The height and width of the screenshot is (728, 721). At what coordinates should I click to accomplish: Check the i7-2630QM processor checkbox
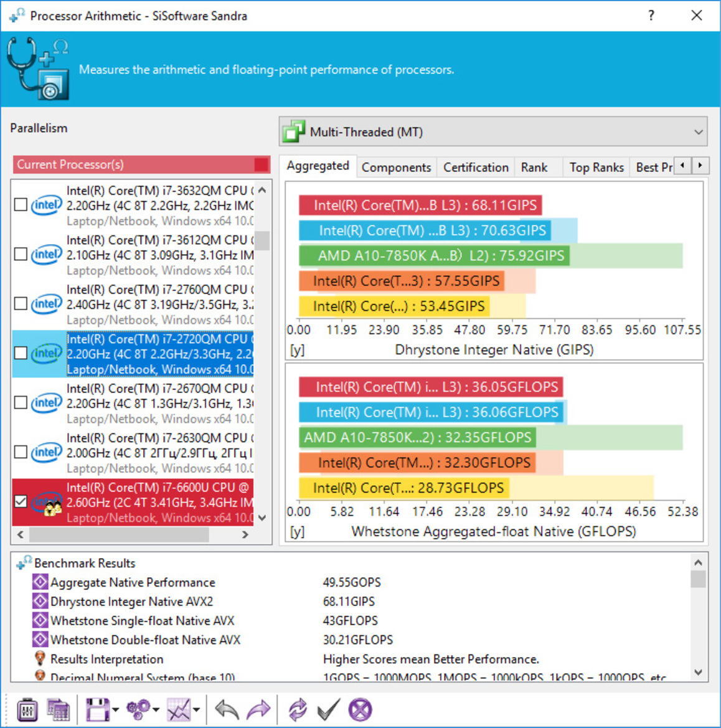tap(21, 452)
